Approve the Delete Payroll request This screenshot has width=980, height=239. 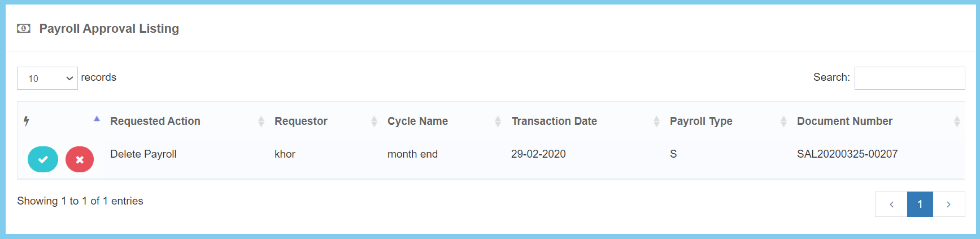[43, 159]
